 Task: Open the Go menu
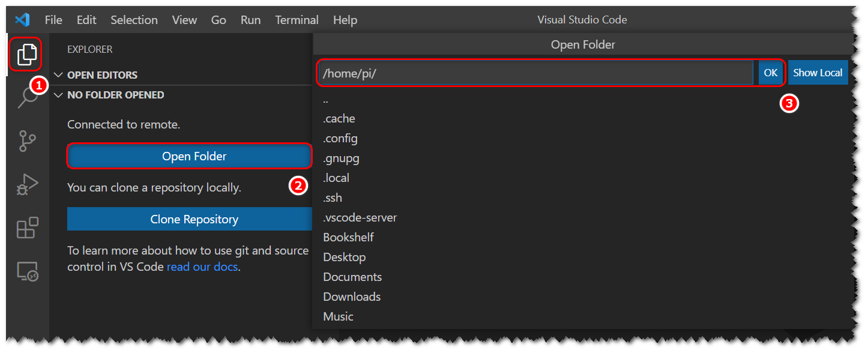219,20
